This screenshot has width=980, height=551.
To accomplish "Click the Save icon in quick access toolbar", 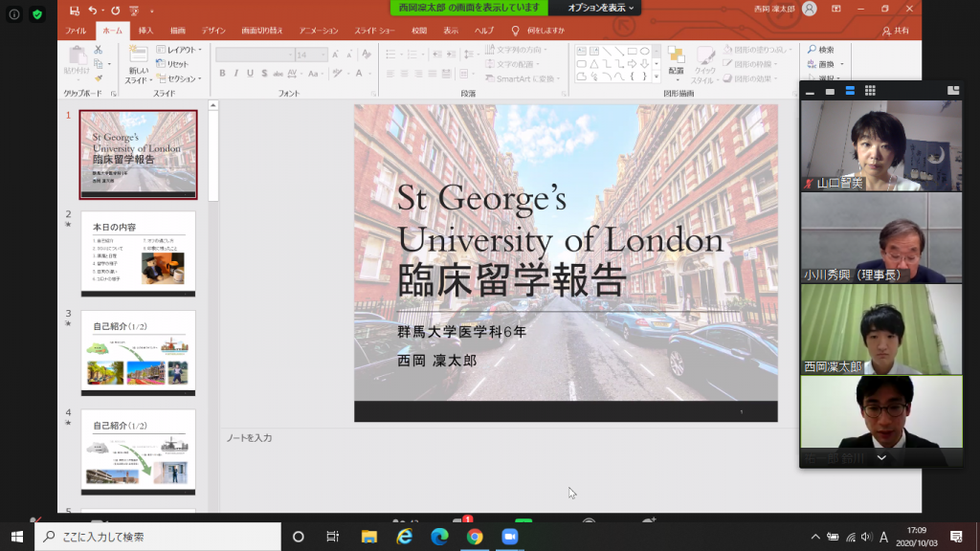I will point(75,11).
